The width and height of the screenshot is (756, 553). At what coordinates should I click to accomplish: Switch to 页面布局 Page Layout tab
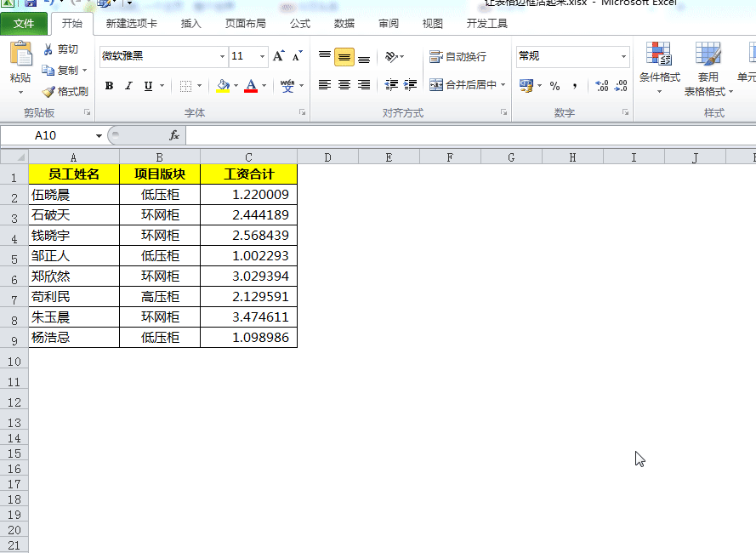[246, 24]
